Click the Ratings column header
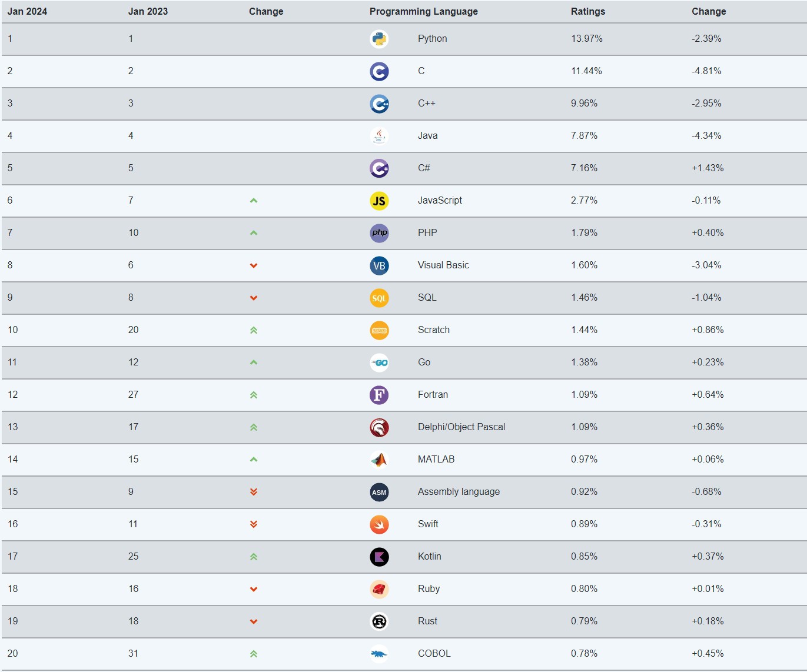Screen dimensions: 807x672 pyautogui.click(x=588, y=11)
